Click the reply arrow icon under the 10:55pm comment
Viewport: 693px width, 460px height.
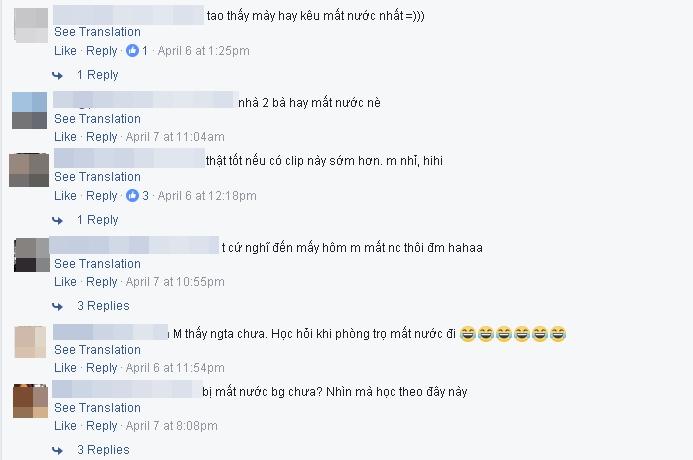57,306
